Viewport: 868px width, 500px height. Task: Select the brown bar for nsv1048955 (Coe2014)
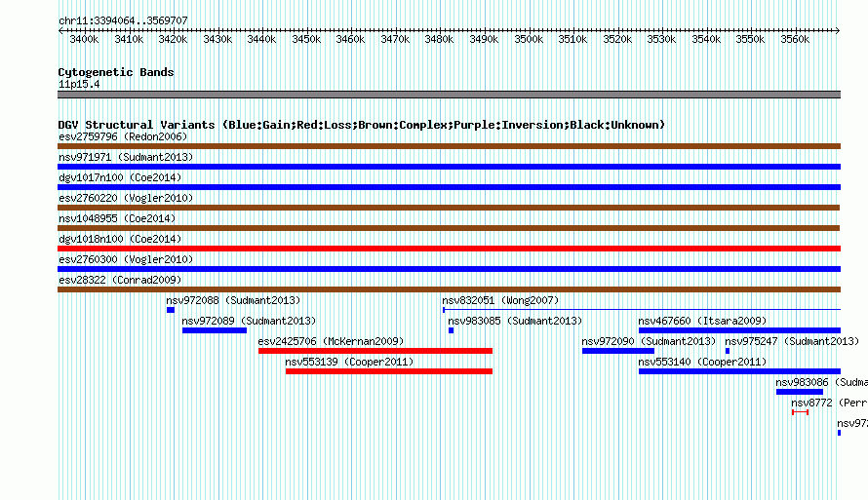[x=449, y=228]
